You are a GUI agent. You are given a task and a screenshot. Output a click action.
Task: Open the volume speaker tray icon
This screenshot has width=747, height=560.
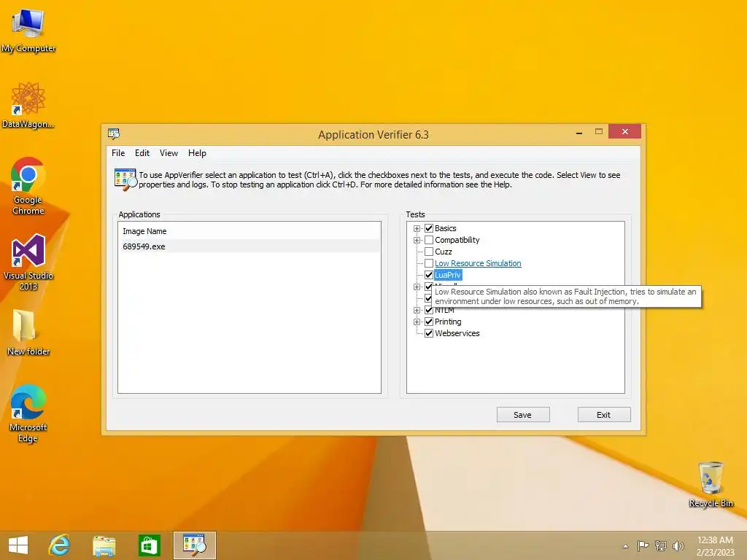tap(678, 545)
